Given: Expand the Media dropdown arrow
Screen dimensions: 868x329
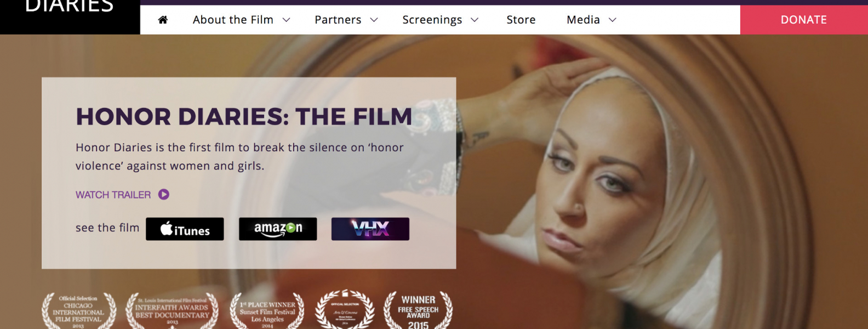Looking at the screenshot, I should pos(613,20).
